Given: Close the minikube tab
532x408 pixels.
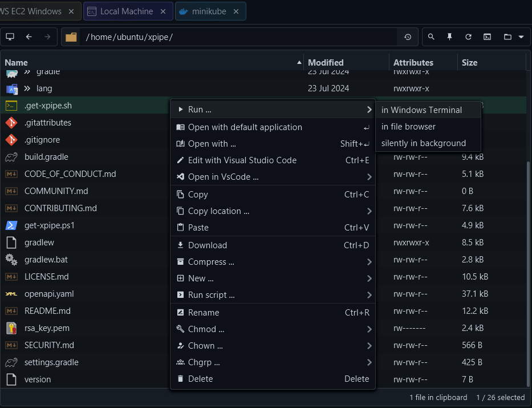Looking at the screenshot, I should coord(236,11).
